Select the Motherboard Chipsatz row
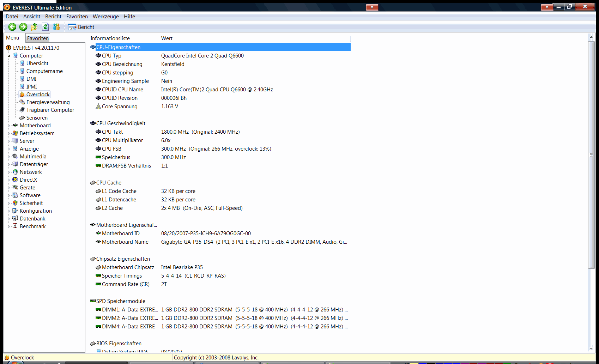Screen dimensions: 599x364 (220, 267)
